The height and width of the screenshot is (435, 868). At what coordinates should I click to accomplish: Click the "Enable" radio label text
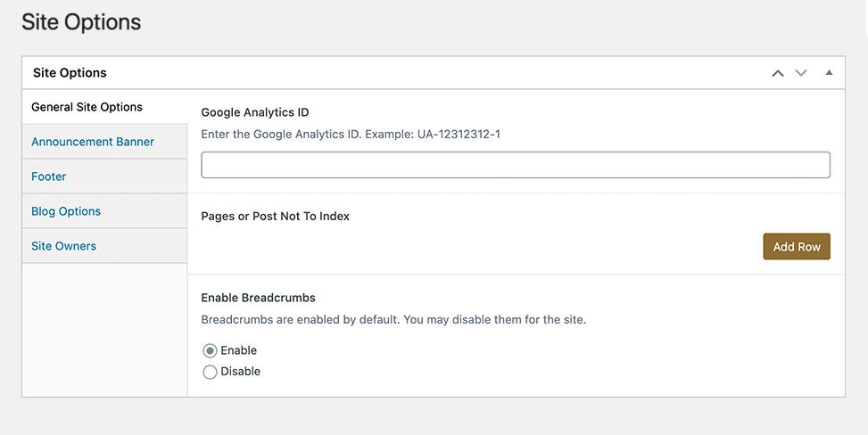click(238, 350)
